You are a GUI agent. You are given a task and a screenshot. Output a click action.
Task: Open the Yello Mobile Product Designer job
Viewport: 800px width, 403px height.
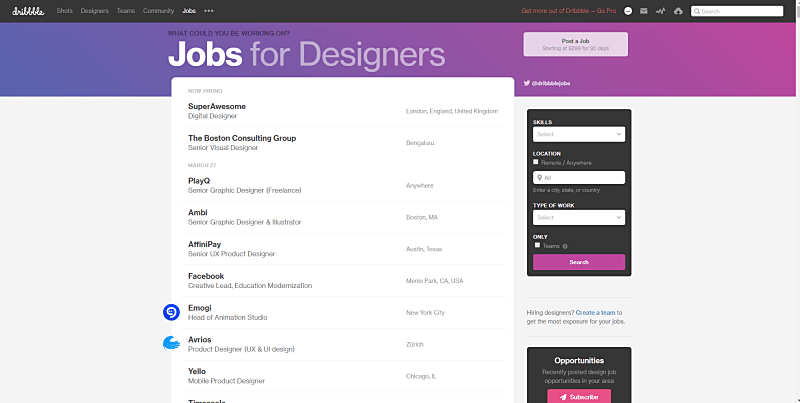click(x=343, y=376)
